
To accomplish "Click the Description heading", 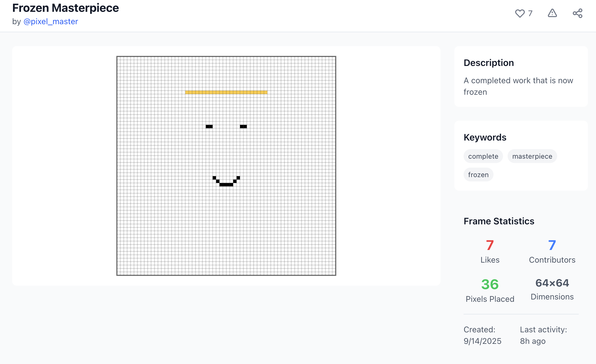I will coord(489,63).
